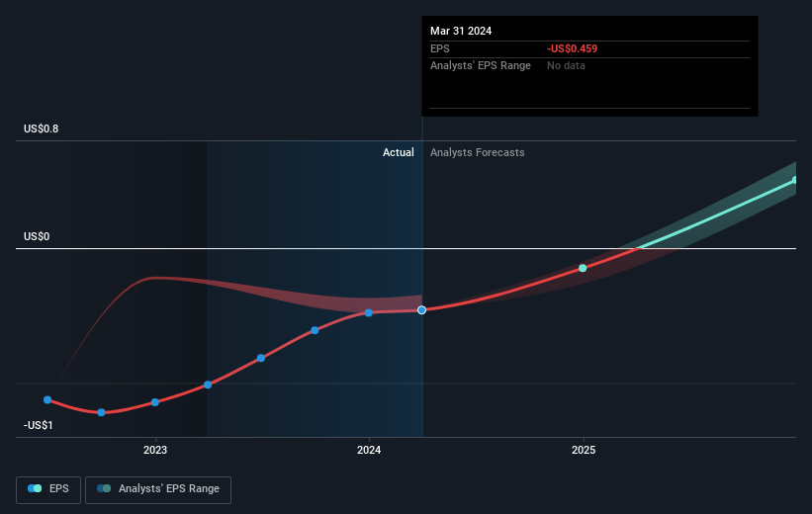The height and width of the screenshot is (514, 812).
Task: Click the 2025 x-axis label
Action: pyautogui.click(x=584, y=450)
